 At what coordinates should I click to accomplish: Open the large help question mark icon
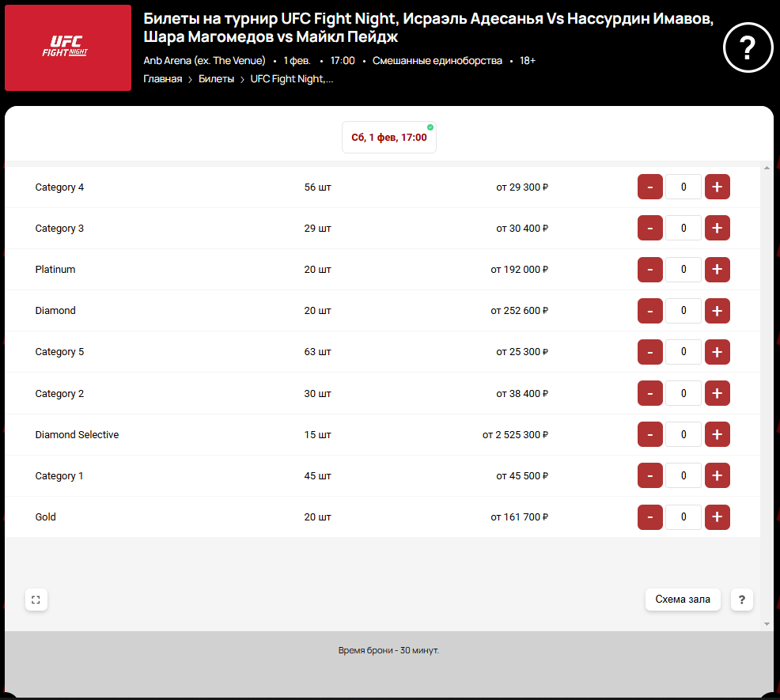pyautogui.click(x=748, y=47)
